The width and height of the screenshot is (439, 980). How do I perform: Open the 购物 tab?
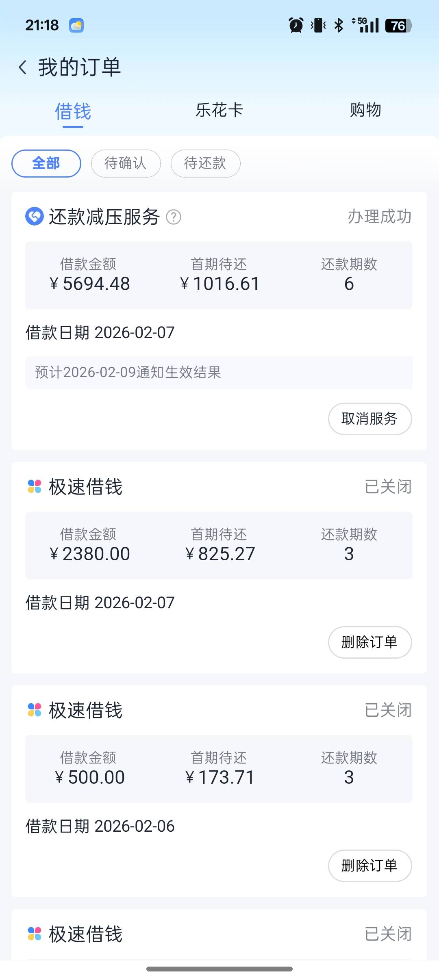365,110
